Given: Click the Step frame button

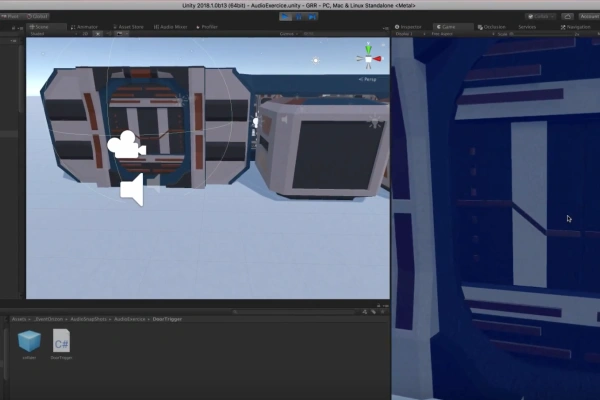Looking at the screenshot, I should pos(312,16).
